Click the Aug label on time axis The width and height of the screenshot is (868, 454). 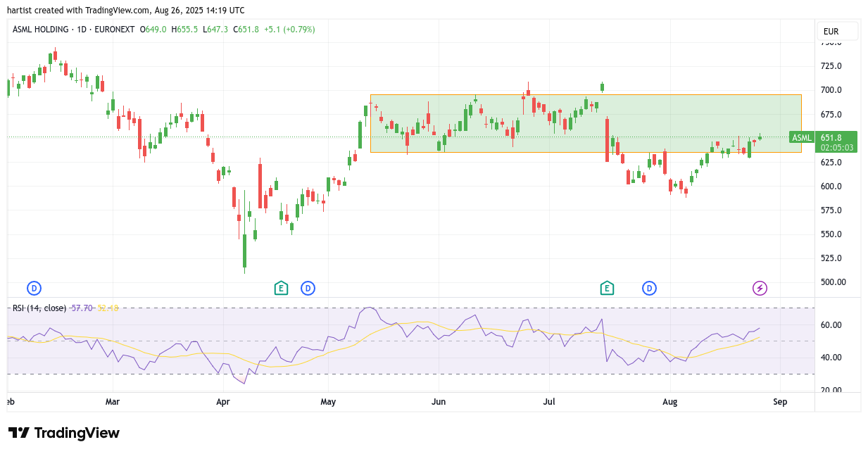[x=670, y=403]
